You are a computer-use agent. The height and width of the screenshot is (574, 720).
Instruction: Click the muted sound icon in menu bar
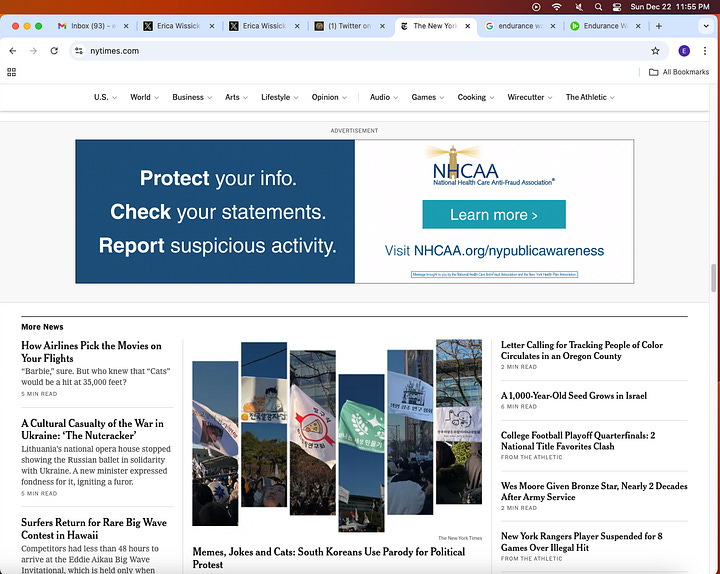click(x=579, y=7)
